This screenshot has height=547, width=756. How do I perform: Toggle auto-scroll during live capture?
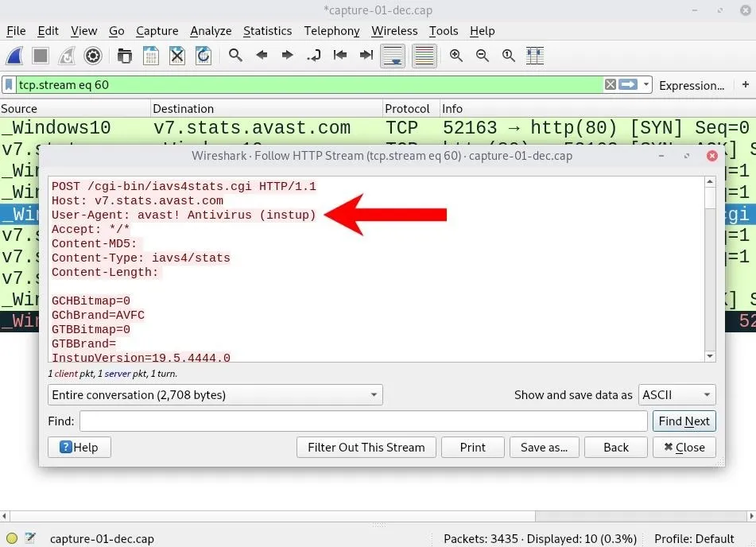(393, 56)
